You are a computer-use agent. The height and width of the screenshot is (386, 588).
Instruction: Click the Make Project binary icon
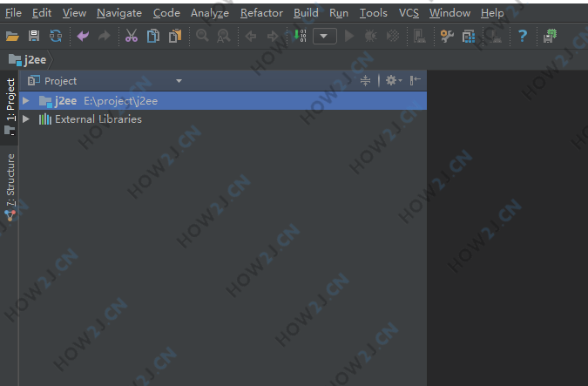[x=300, y=36]
